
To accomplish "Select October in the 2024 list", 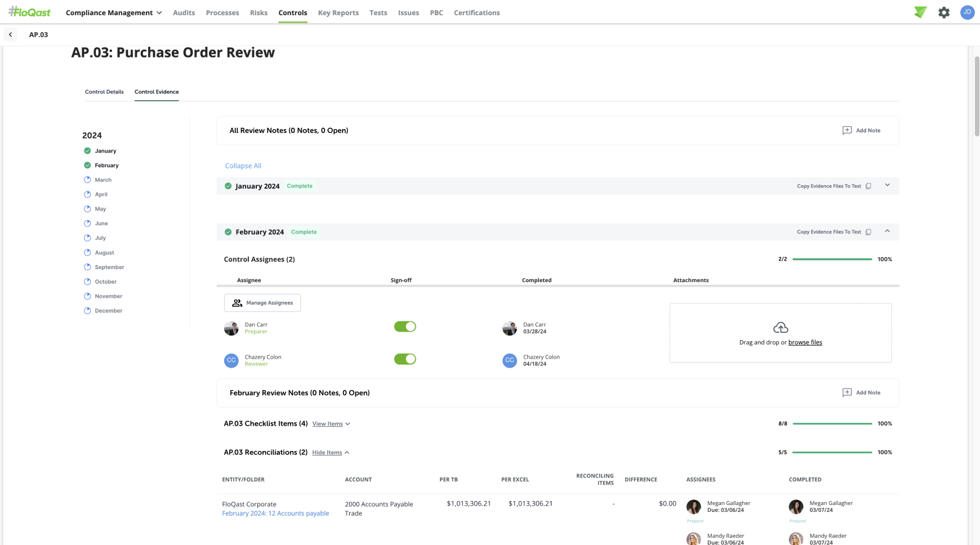I will coord(105,282).
